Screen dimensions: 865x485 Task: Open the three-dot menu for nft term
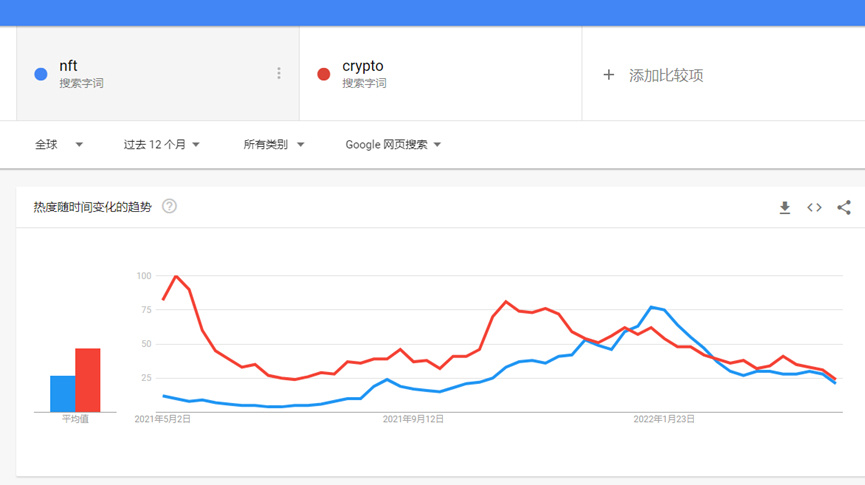click(x=279, y=74)
